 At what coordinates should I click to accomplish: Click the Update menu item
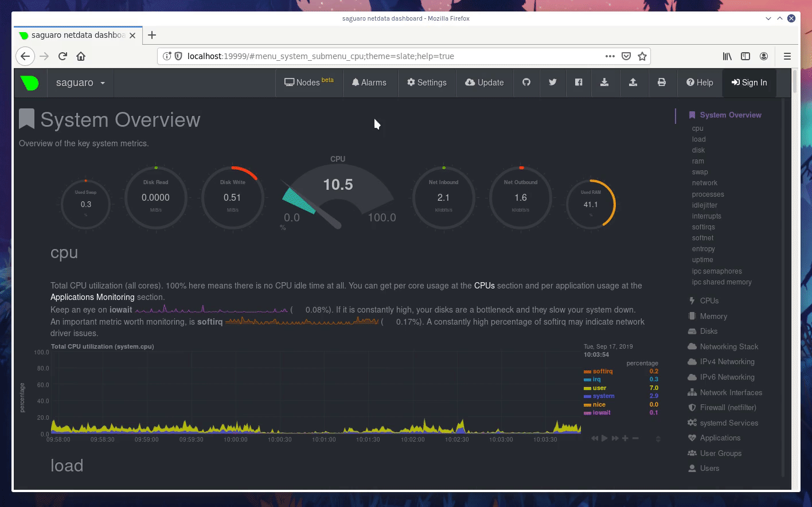click(x=485, y=83)
